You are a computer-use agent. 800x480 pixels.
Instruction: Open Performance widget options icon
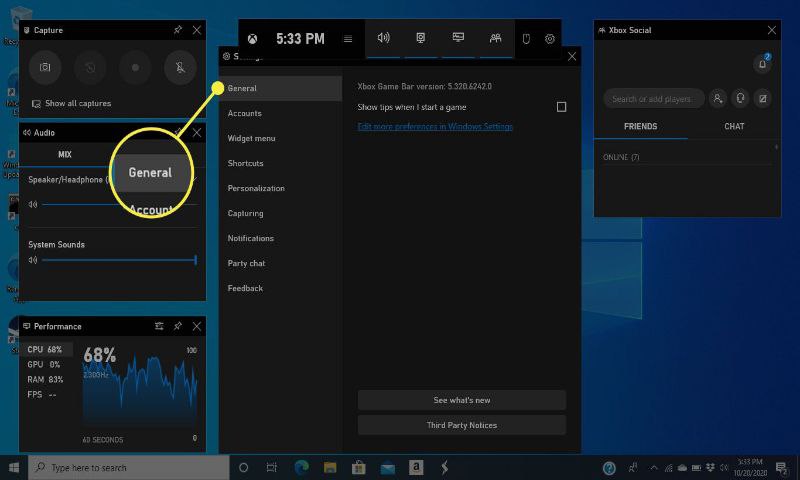point(159,326)
